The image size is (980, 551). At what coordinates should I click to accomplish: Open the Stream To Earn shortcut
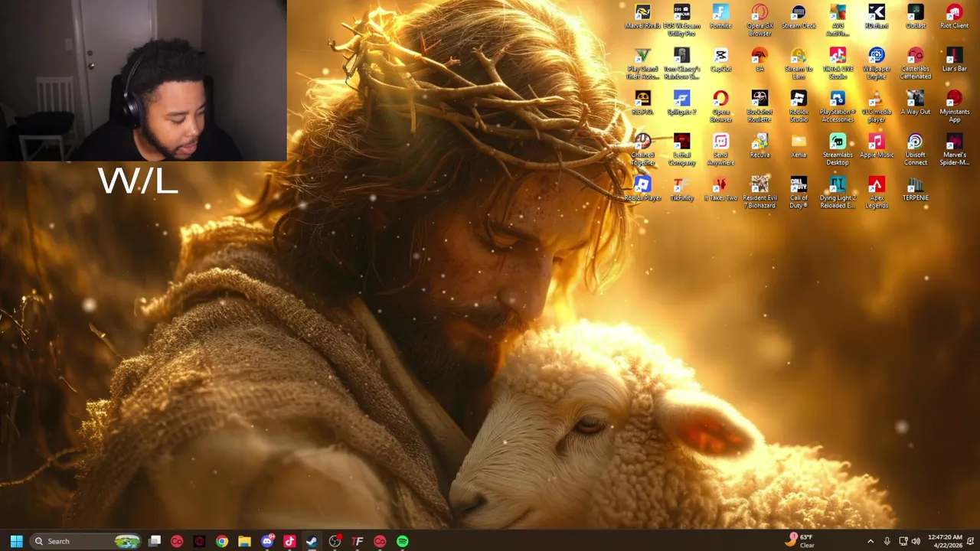click(799, 64)
